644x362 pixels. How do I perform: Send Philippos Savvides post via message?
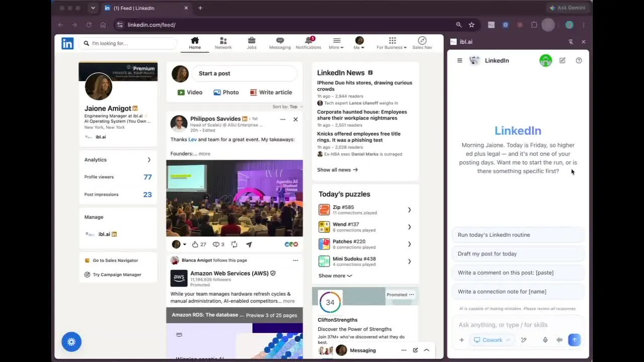[249, 244]
